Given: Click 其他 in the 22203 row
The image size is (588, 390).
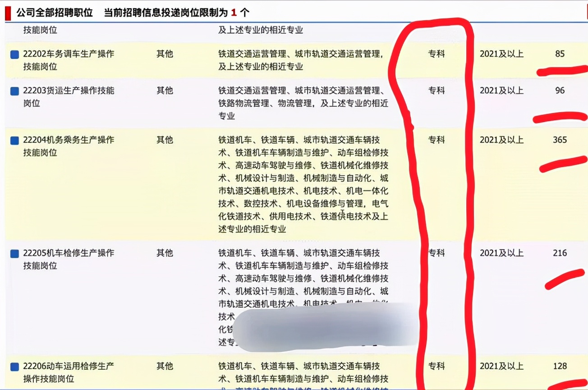Looking at the screenshot, I should tap(165, 91).
